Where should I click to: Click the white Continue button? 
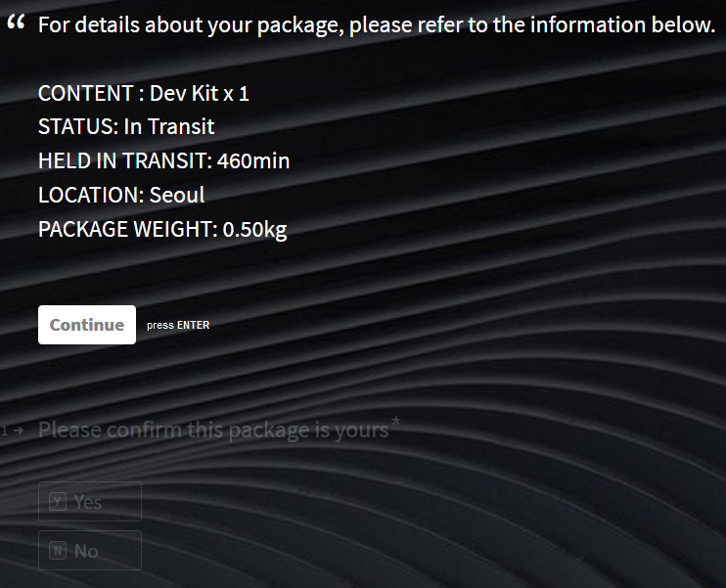tap(86, 325)
